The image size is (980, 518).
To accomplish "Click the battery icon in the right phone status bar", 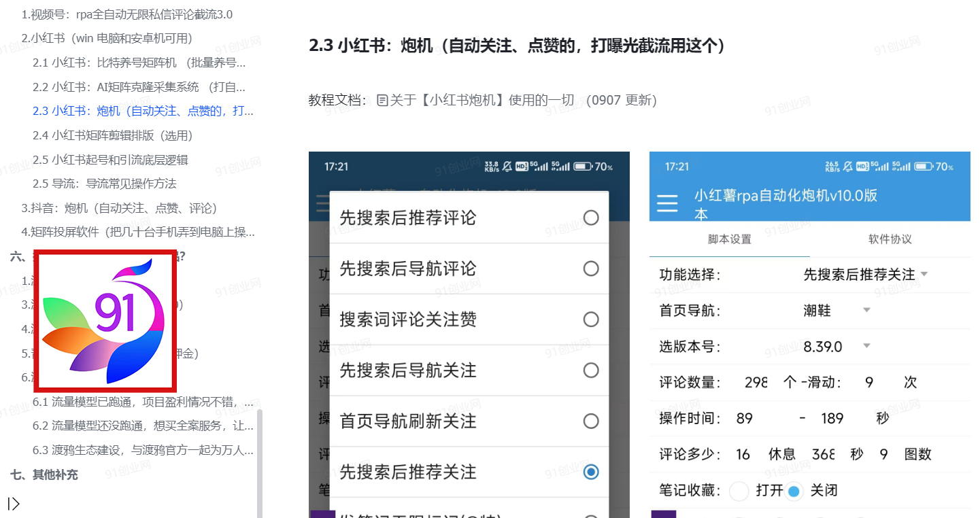I will (x=924, y=167).
